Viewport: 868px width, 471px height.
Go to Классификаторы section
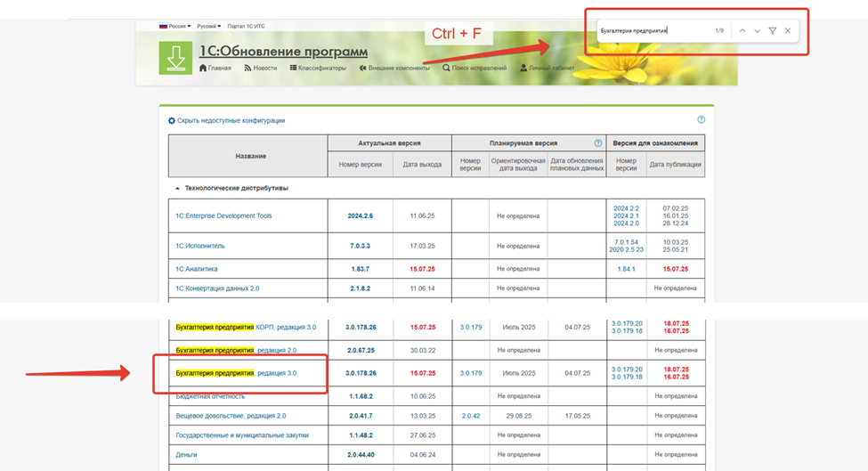(318, 68)
